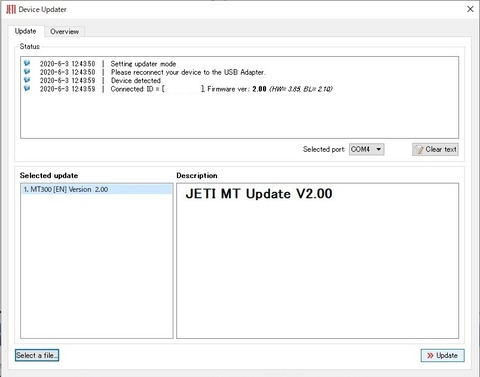This screenshot has width=480, height=377.
Task: Click the Setting updater mode log line
Action: click(143, 64)
